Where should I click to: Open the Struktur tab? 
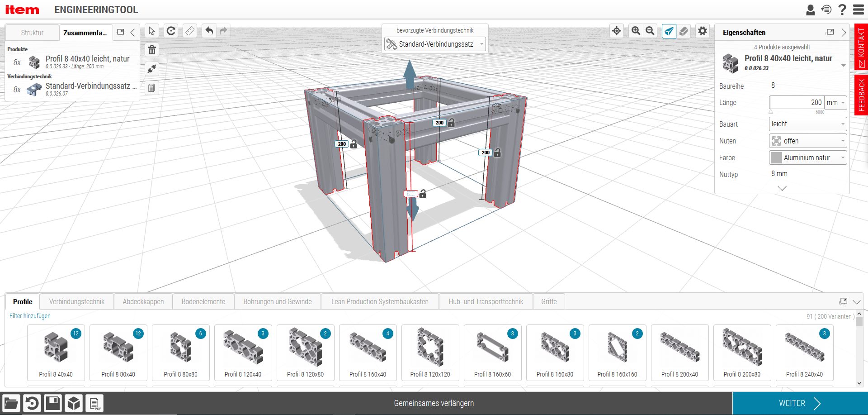click(32, 33)
